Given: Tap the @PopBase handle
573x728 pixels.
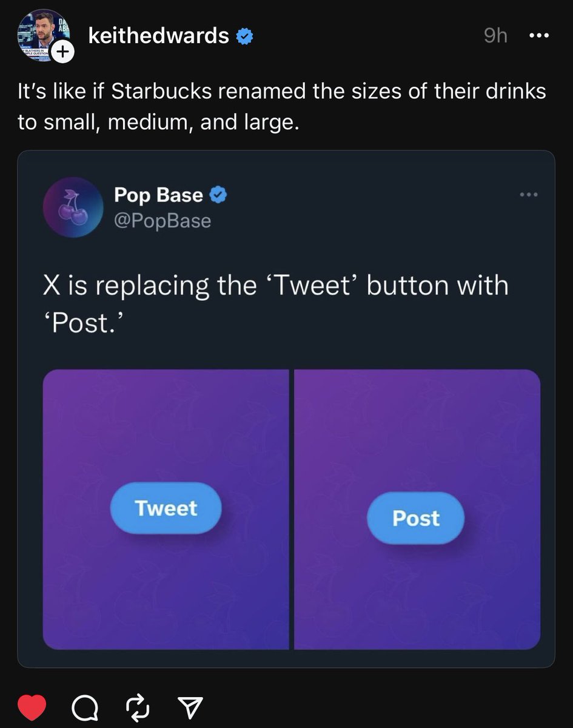Looking at the screenshot, I should (x=163, y=221).
